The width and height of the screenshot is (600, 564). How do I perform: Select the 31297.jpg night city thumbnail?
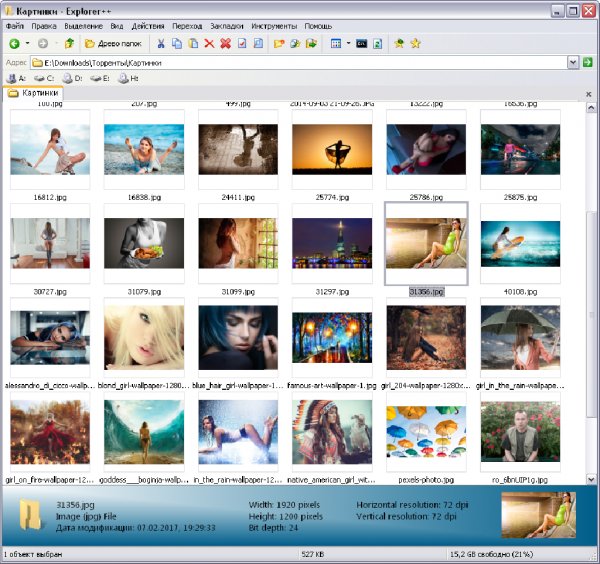pyautogui.click(x=332, y=243)
